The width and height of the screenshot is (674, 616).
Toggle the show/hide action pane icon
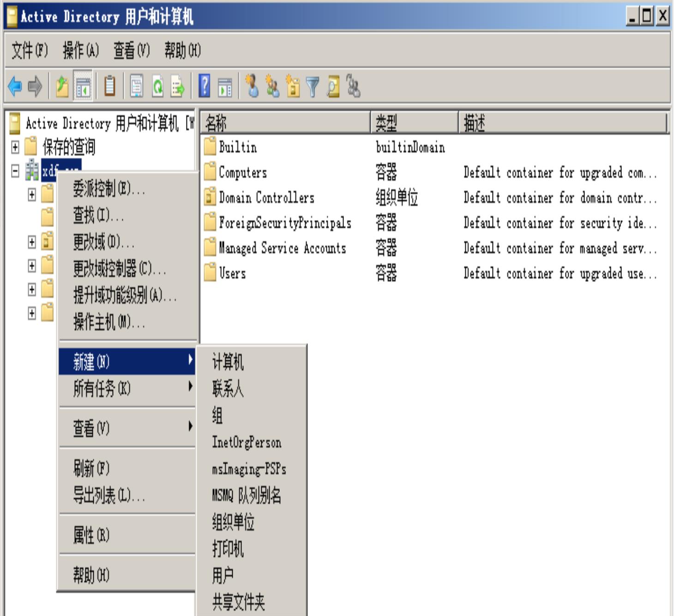[225, 87]
